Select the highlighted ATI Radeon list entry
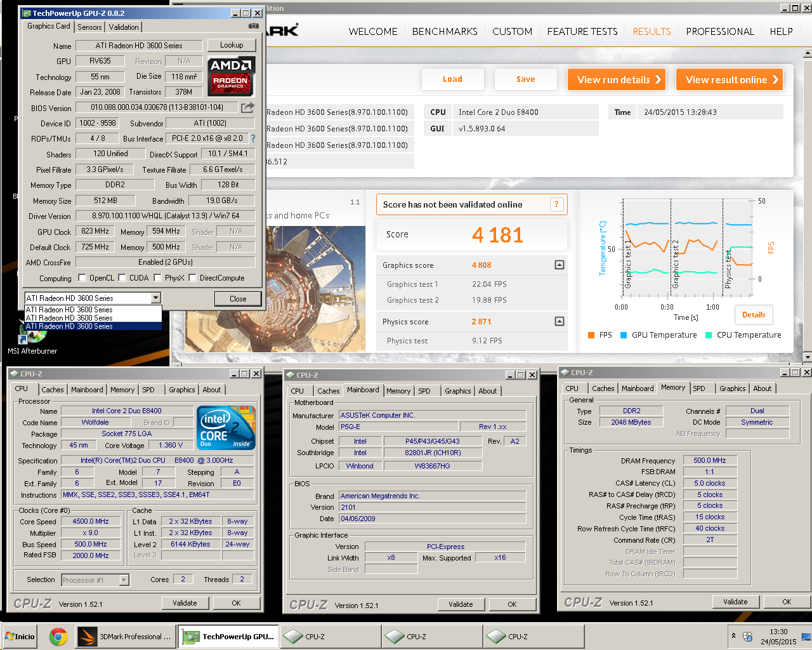This screenshot has height=650, width=812. click(x=93, y=326)
